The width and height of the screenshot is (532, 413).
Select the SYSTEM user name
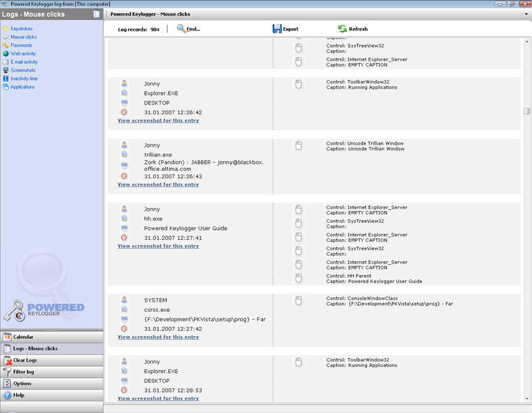pyautogui.click(x=155, y=300)
